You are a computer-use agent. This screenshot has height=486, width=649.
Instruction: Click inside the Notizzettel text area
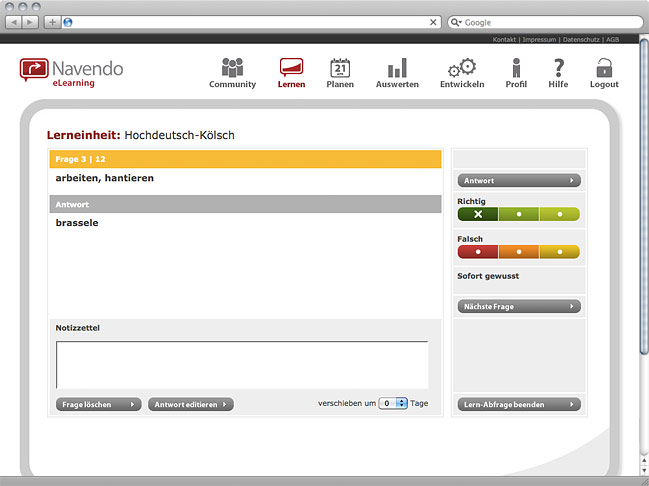pyautogui.click(x=242, y=365)
